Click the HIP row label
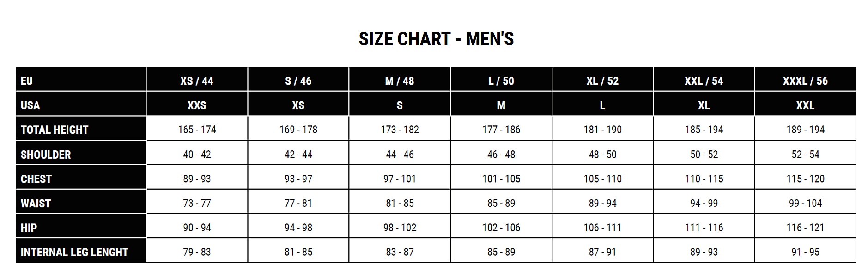 [29, 228]
